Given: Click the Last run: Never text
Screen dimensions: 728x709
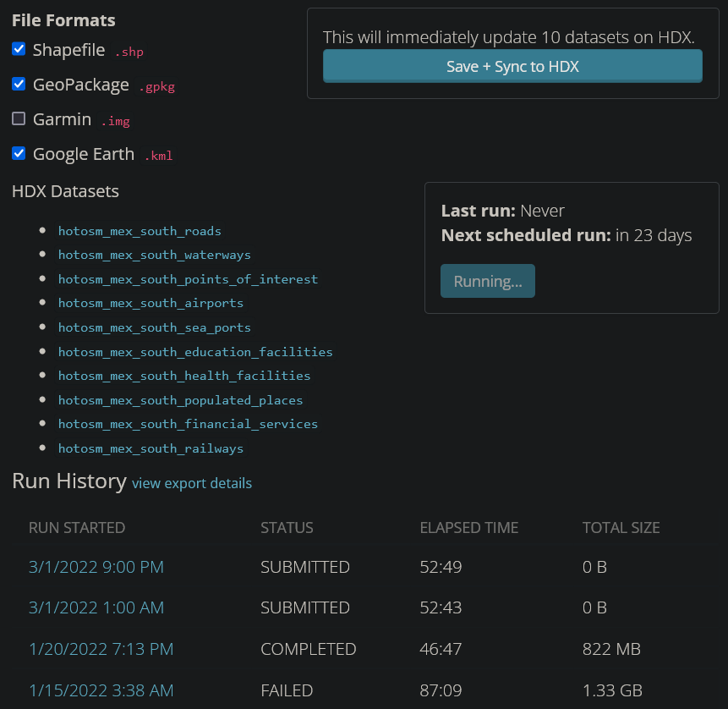Looking at the screenshot, I should (x=503, y=211).
